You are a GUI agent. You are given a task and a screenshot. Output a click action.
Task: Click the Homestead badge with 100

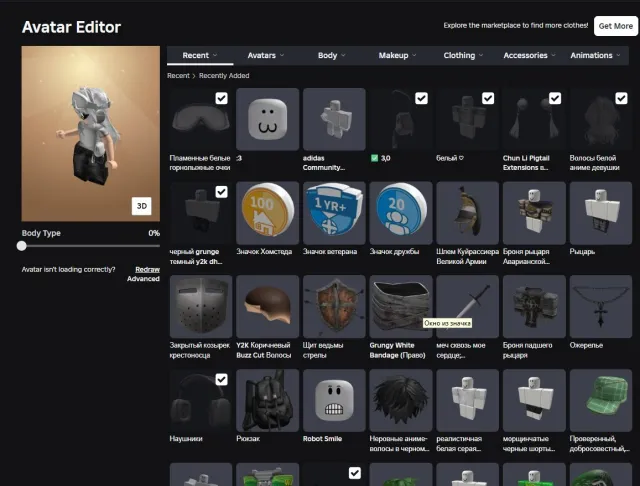[267, 213]
